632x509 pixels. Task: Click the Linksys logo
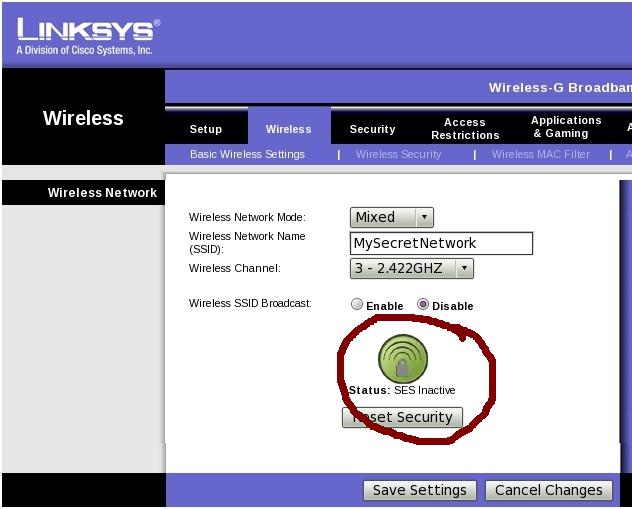[x=86, y=35]
